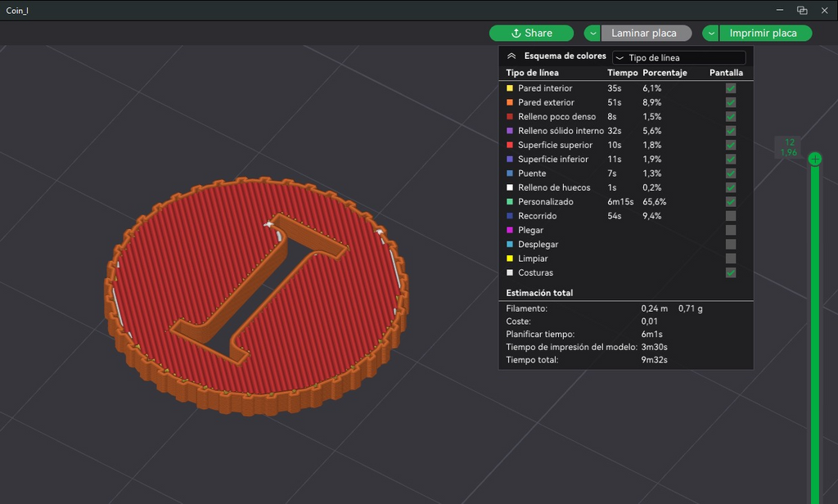Toggle Relleno sólido interno visibility checkbox

pyautogui.click(x=731, y=130)
